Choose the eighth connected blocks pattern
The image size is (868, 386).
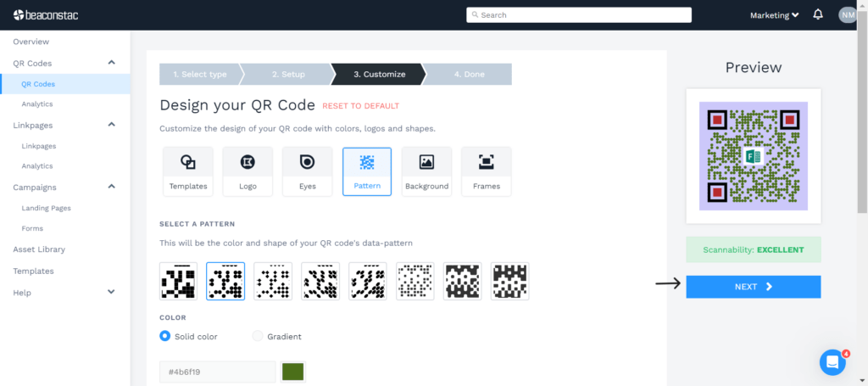[x=509, y=282]
